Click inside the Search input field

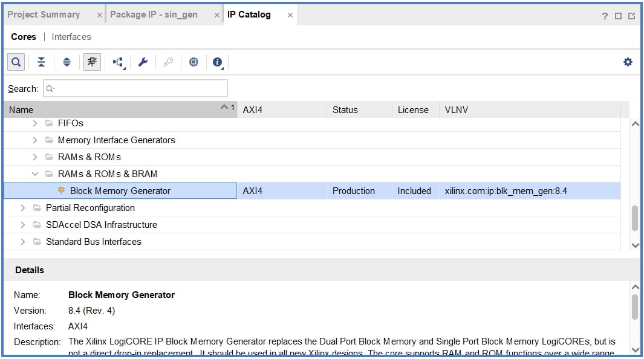click(x=136, y=88)
